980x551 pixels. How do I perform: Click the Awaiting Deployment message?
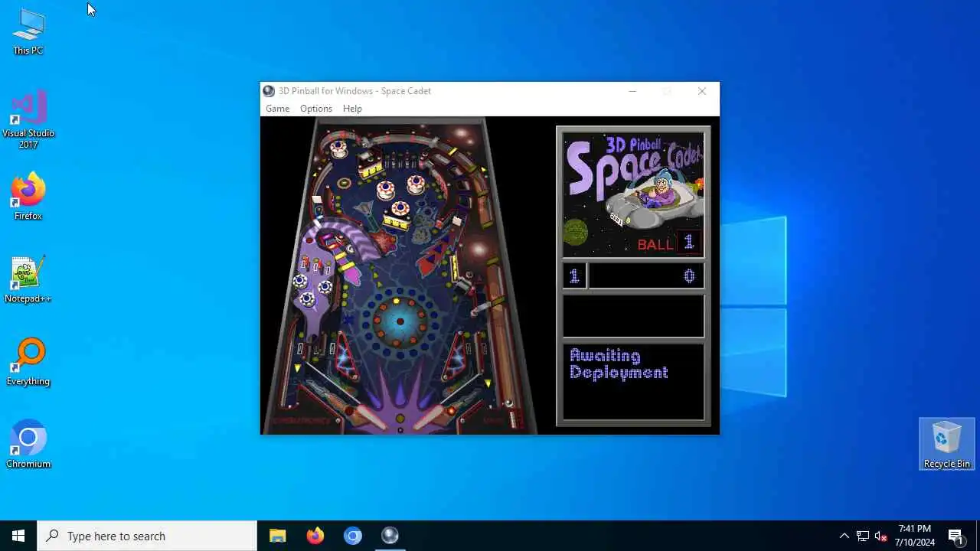click(x=619, y=364)
